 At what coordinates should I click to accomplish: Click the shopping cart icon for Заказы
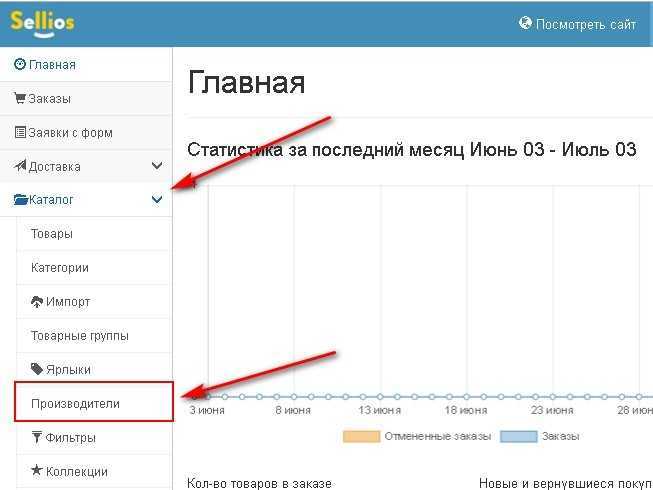tap(20, 98)
